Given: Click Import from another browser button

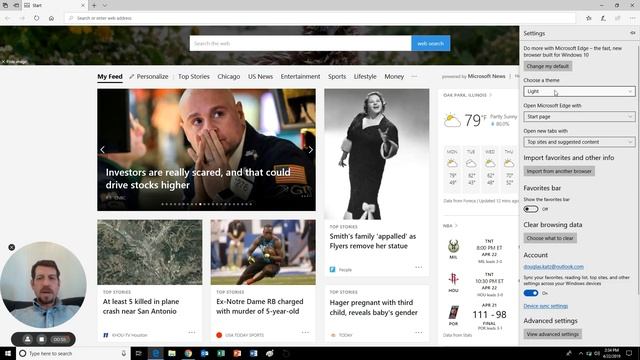Looking at the screenshot, I should [x=559, y=171].
